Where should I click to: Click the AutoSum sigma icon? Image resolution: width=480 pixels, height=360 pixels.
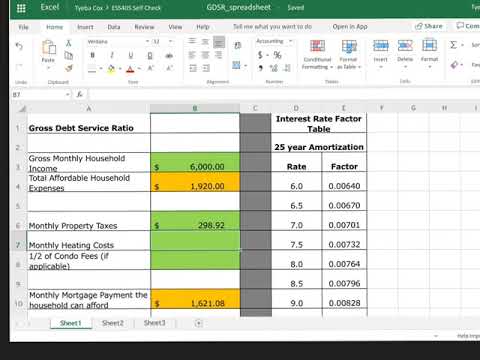click(x=453, y=45)
